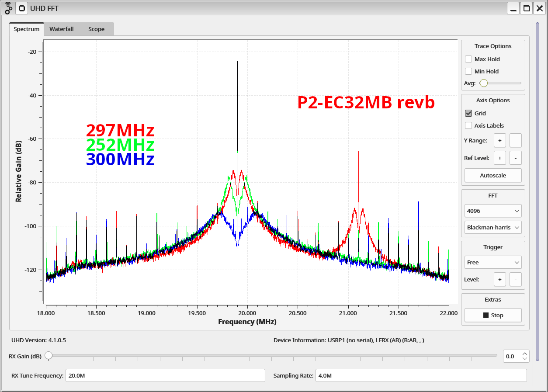Uncheck the Grid checkbox
Image resolution: width=548 pixels, height=392 pixels.
click(468, 113)
